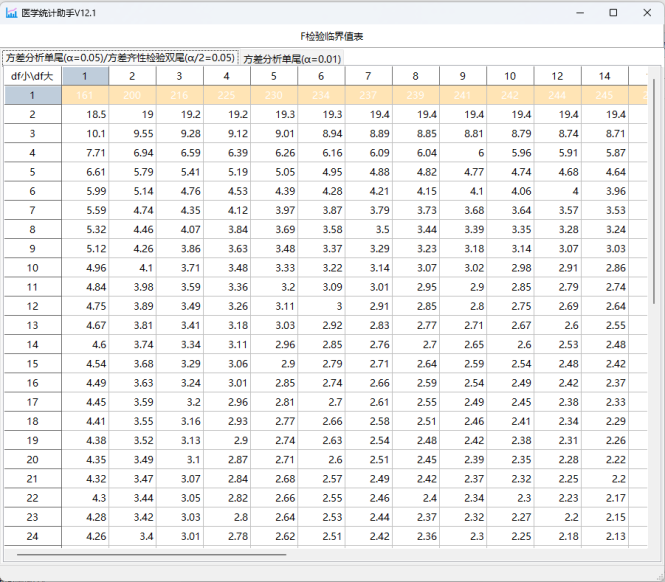Select column header 5

pyautogui.click(x=274, y=76)
